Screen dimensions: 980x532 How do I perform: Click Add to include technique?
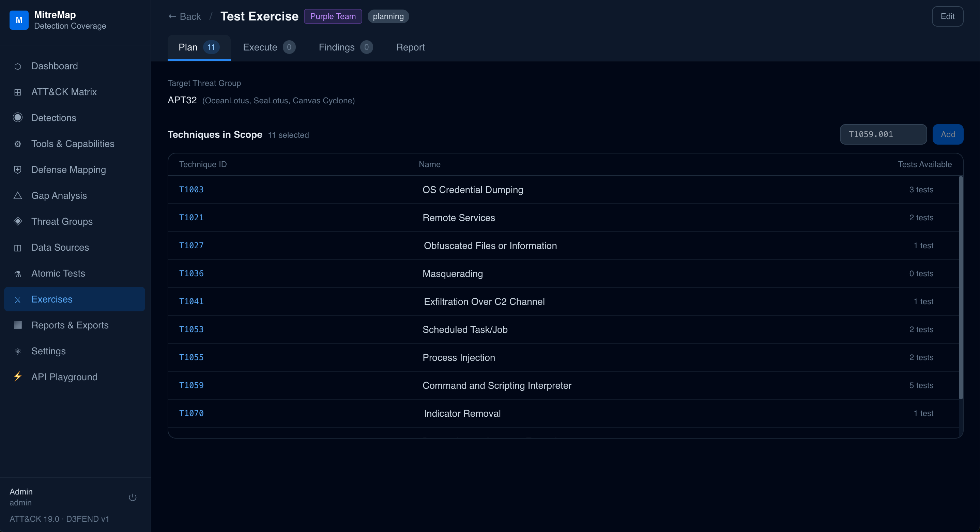click(x=948, y=134)
